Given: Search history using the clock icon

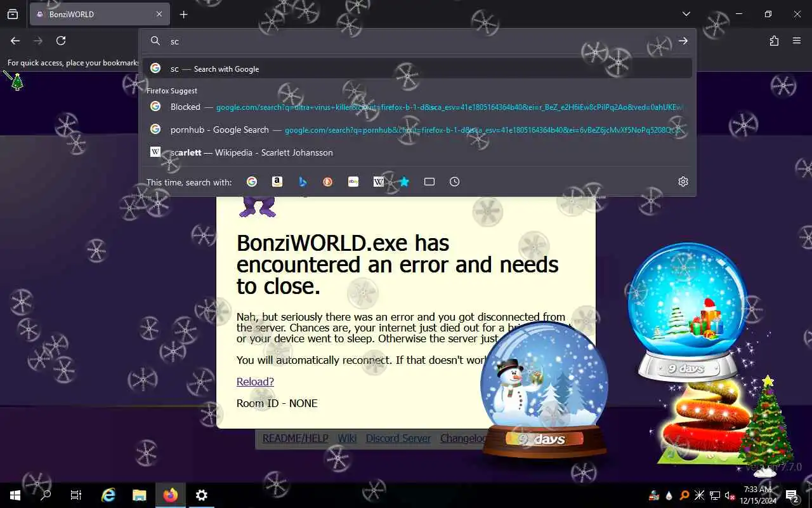Looking at the screenshot, I should point(455,182).
